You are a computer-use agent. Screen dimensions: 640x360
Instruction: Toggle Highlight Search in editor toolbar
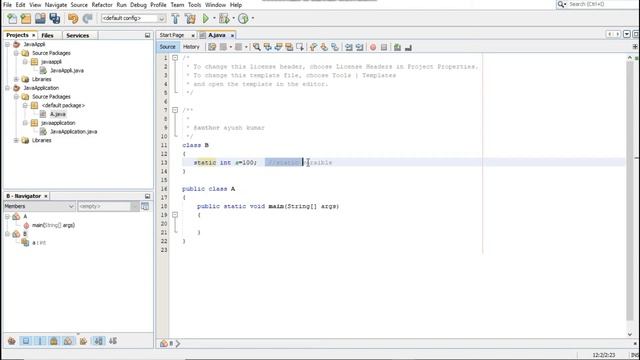(289, 47)
